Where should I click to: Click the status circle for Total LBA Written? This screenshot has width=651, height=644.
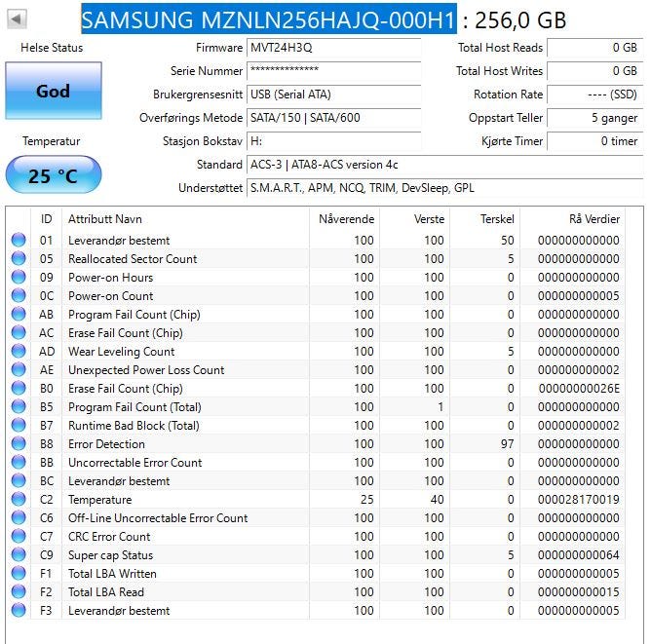[19, 574]
